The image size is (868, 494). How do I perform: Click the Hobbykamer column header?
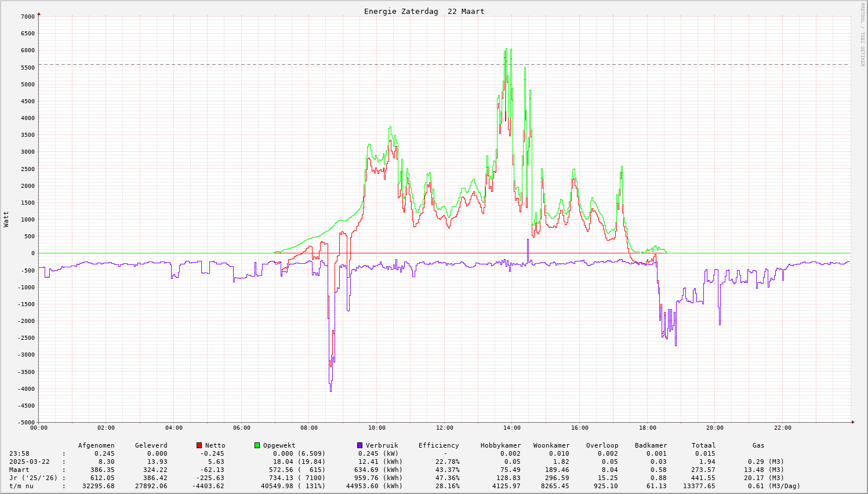pyautogui.click(x=500, y=445)
